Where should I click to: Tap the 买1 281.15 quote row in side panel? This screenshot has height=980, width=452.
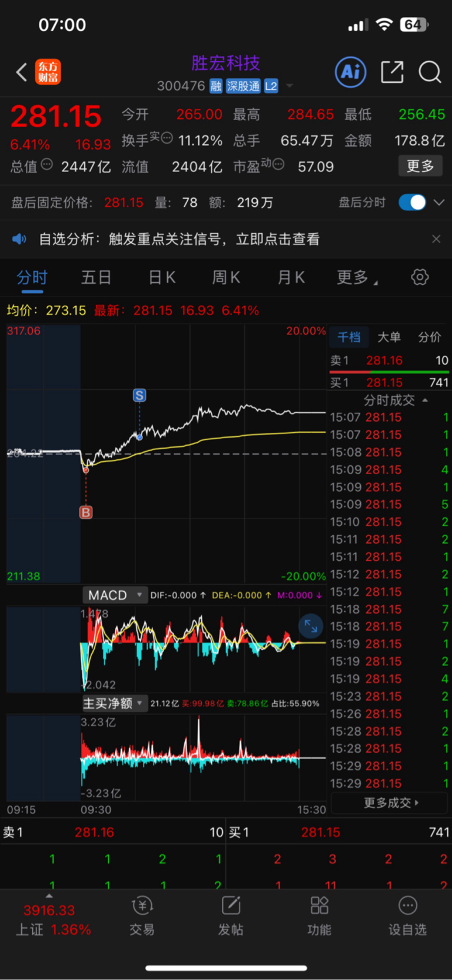[x=389, y=382]
